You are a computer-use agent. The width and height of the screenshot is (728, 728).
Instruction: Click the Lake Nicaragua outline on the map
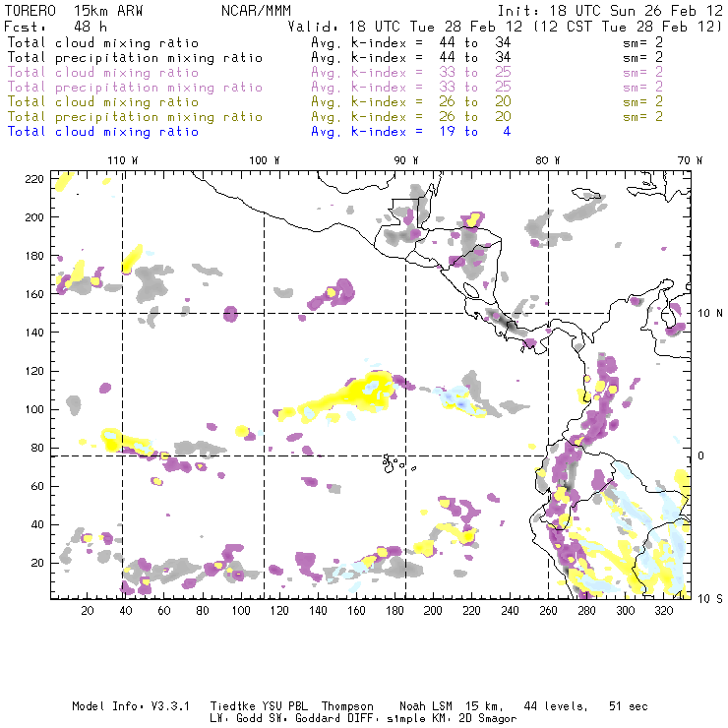471,290
